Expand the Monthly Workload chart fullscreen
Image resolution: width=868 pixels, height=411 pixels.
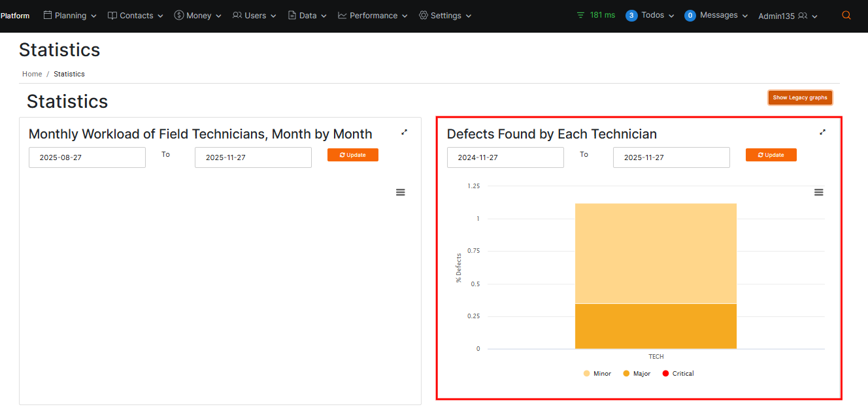coord(404,132)
